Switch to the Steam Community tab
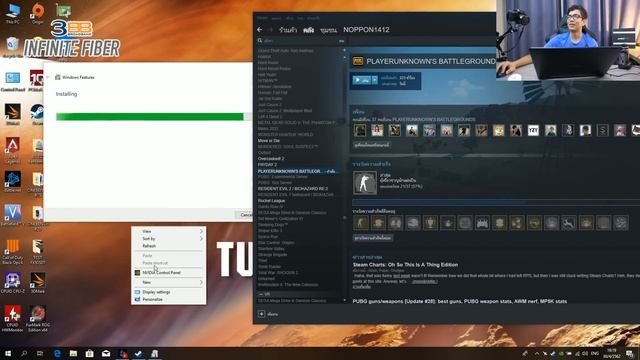Image resolution: width=640 pixels, height=360 pixels. 329,30
